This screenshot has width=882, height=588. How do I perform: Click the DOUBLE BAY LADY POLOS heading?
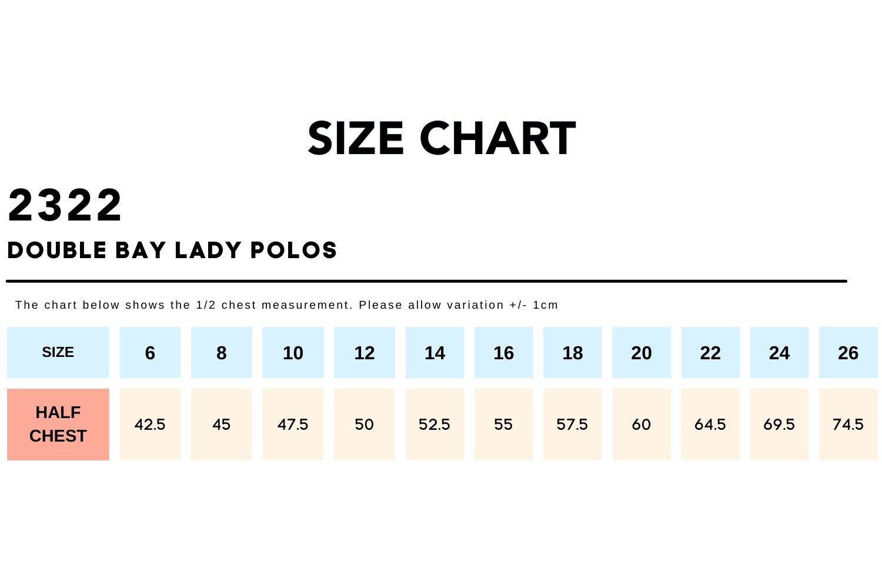coord(172,250)
